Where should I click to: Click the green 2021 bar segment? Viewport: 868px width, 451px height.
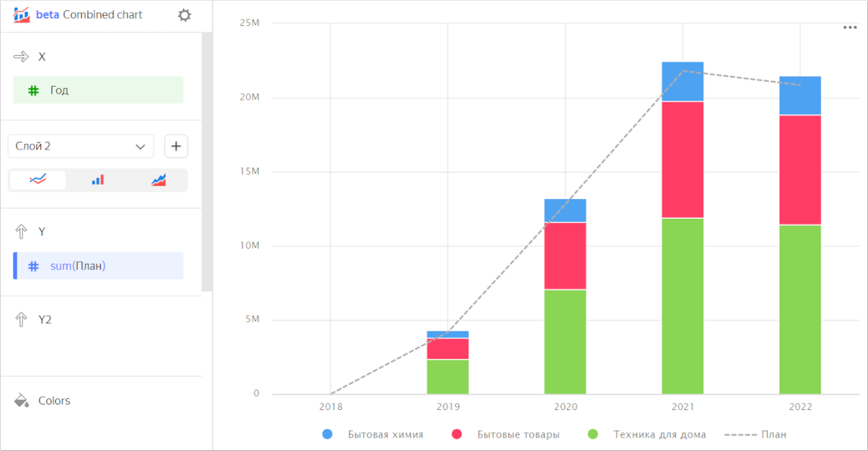point(682,305)
